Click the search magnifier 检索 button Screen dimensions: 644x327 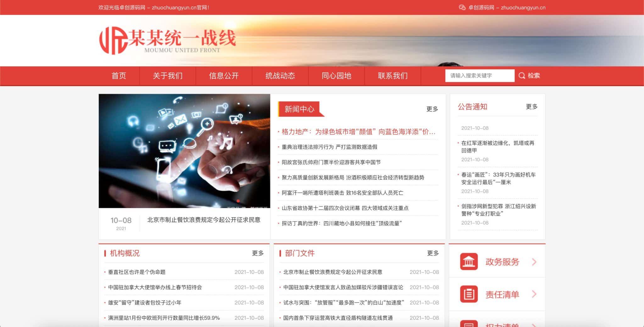[x=529, y=76]
